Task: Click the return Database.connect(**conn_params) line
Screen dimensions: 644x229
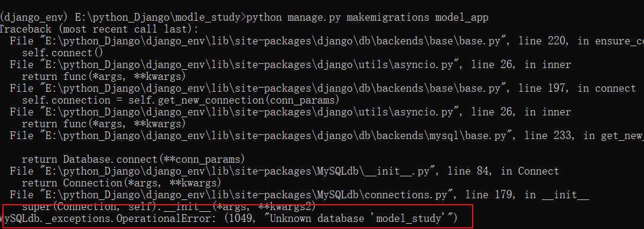Action: click(x=134, y=159)
